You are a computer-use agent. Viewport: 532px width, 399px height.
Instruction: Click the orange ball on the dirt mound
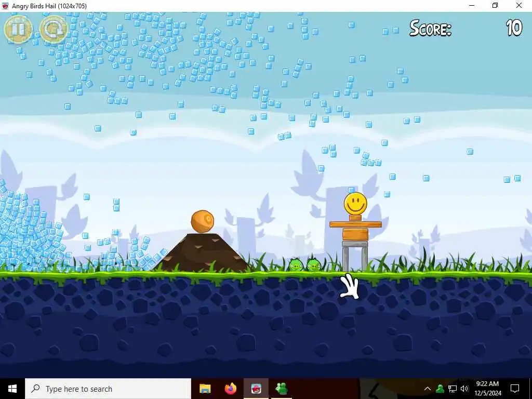point(203,221)
